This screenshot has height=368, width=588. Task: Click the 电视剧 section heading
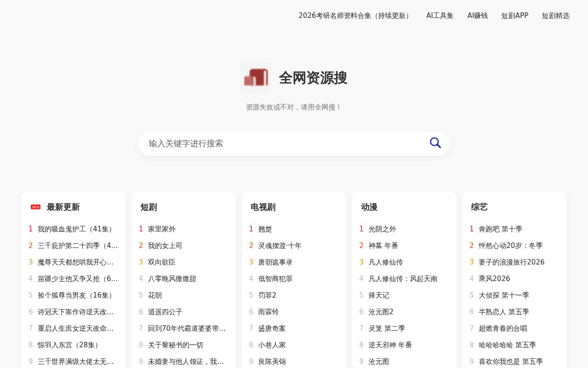[x=263, y=207]
